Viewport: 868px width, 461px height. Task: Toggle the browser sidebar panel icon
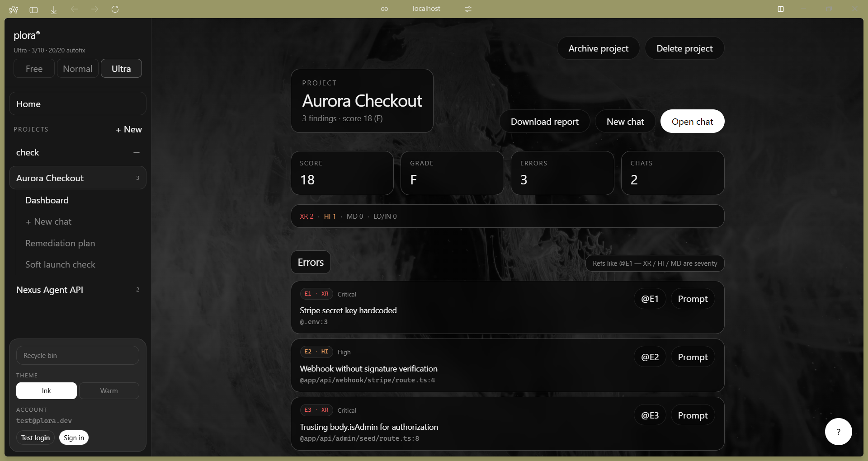pos(33,9)
